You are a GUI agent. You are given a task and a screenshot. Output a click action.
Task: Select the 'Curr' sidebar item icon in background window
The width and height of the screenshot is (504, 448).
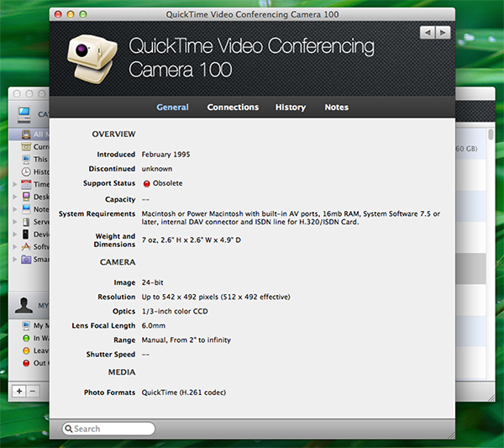pyautogui.click(x=26, y=146)
